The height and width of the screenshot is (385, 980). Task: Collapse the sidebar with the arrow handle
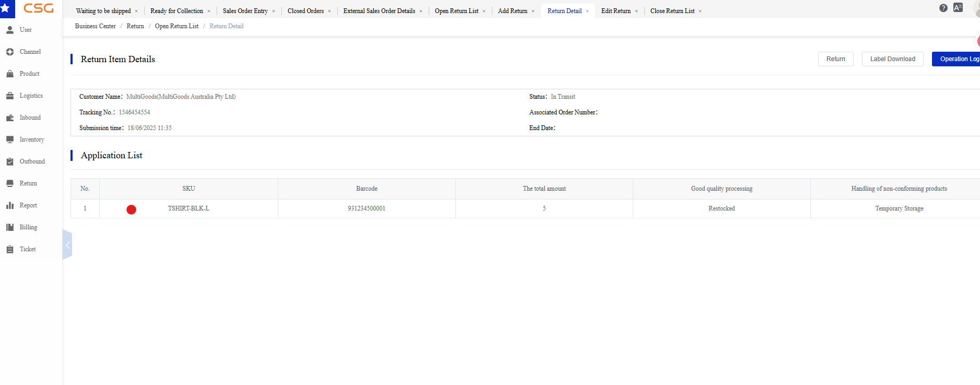click(x=67, y=245)
